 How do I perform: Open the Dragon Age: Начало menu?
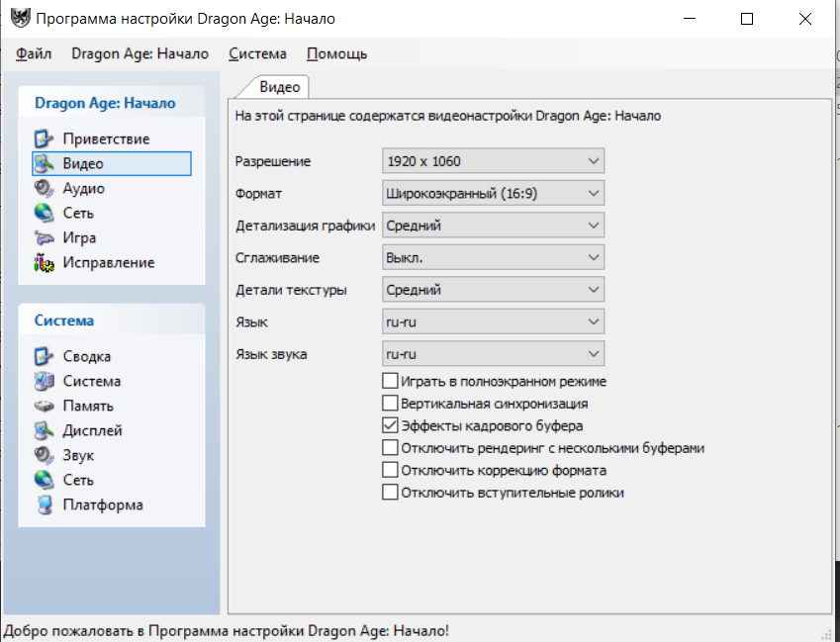pyautogui.click(x=140, y=53)
